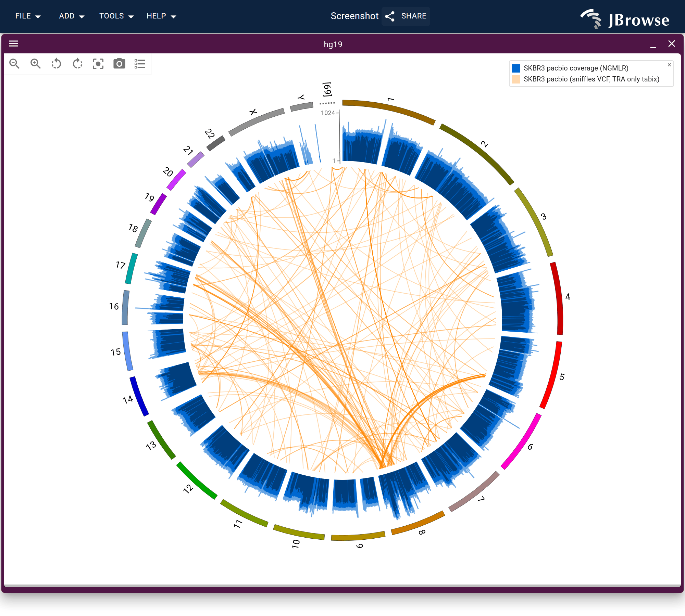
Task: Click the zoom in magnifier icon
Action: [36, 64]
